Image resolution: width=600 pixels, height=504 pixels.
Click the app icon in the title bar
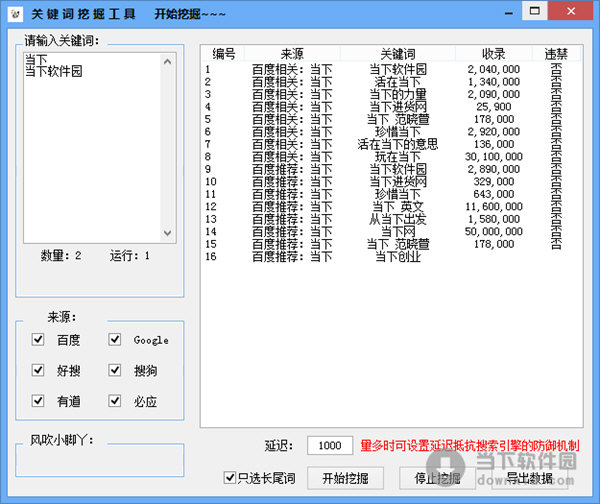[x=15, y=14]
